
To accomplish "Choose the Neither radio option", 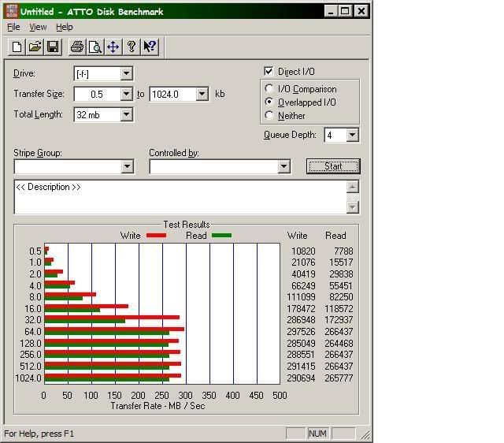I will (x=270, y=115).
